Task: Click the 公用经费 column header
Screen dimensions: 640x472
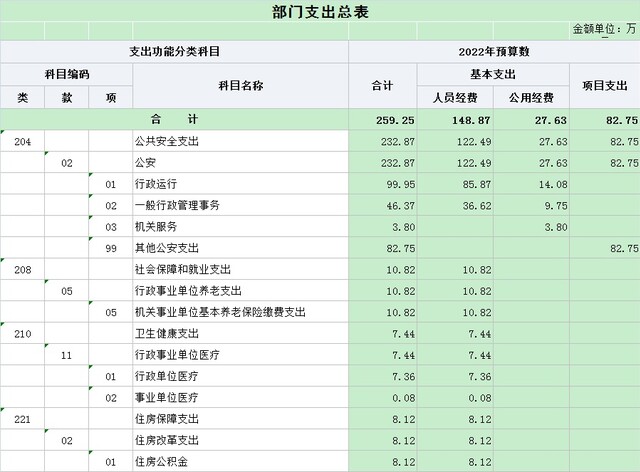Action: coord(531,98)
